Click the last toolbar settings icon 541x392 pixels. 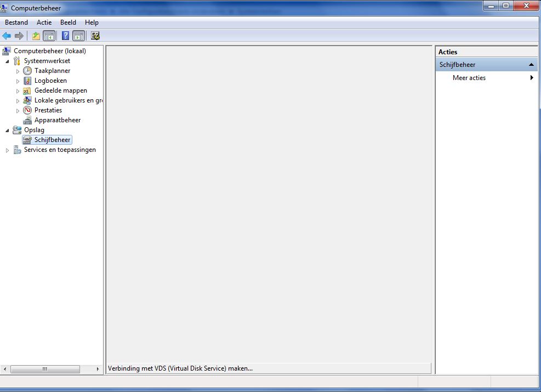pyautogui.click(x=95, y=36)
